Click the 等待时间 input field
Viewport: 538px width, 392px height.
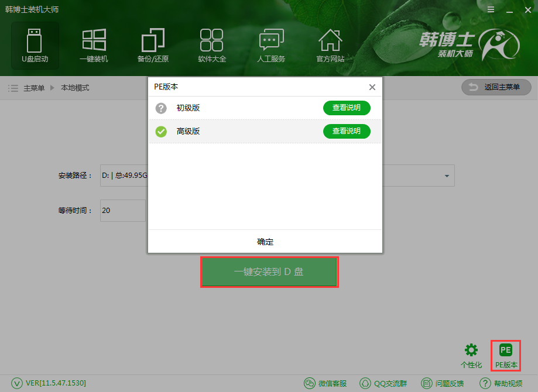tap(122, 211)
